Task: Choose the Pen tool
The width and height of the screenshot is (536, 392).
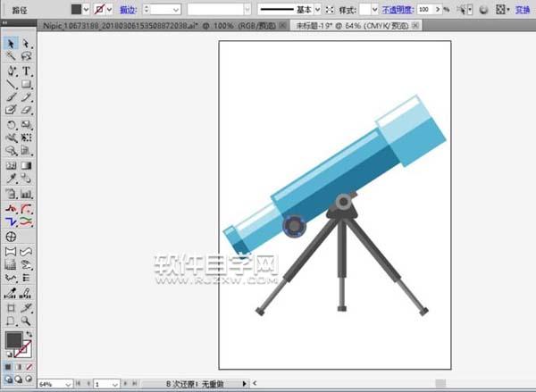Action: [12, 71]
